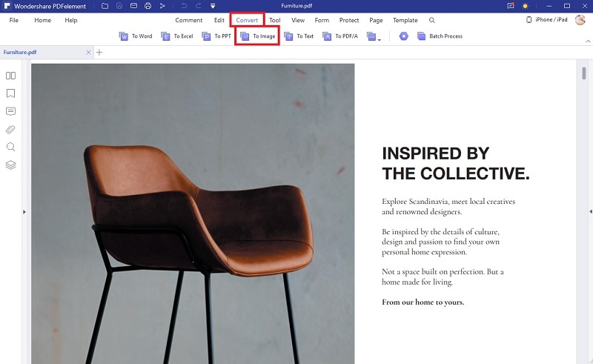Add a new tab with plus icon
593x364 pixels.
99,52
